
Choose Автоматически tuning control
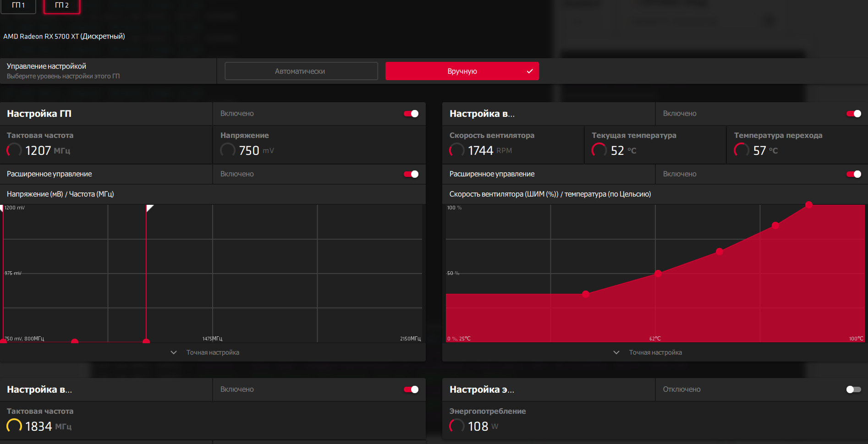click(301, 71)
